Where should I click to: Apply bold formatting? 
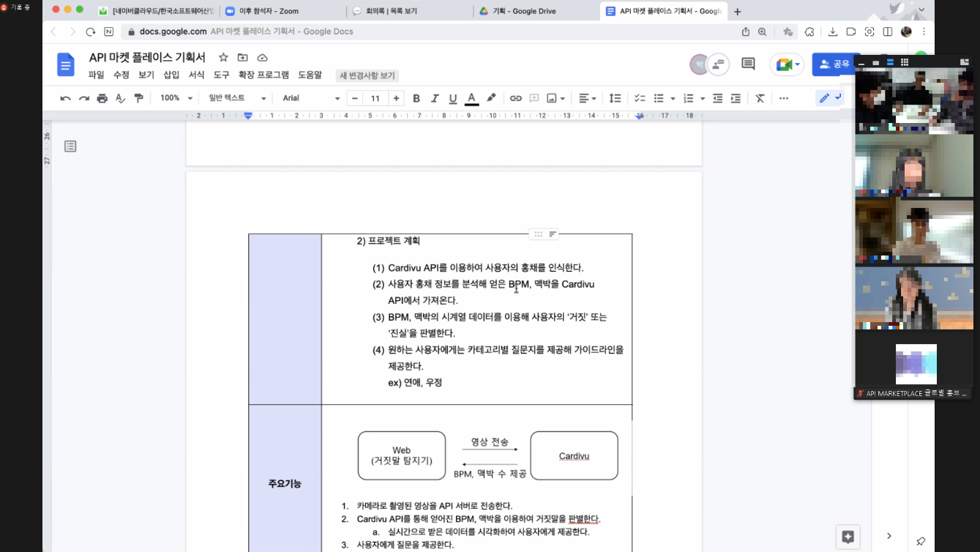tap(416, 98)
